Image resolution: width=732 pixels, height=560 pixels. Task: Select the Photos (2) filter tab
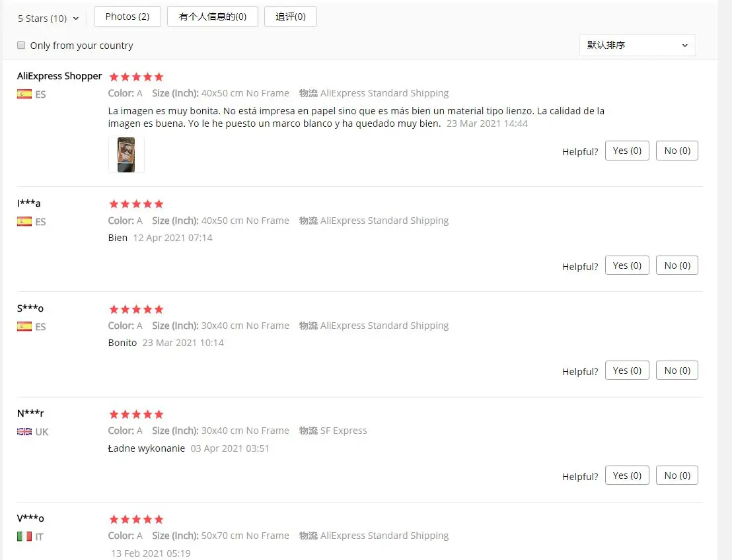(x=128, y=17)
